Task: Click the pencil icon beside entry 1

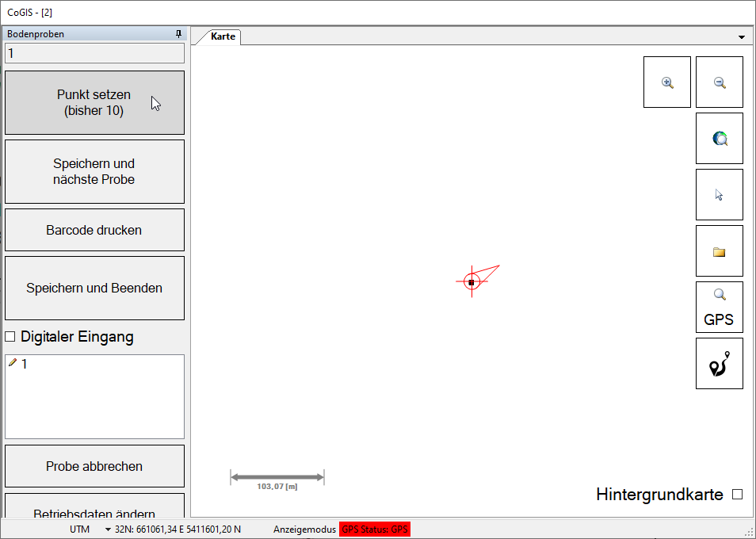Action: click(x=12, y=362)
